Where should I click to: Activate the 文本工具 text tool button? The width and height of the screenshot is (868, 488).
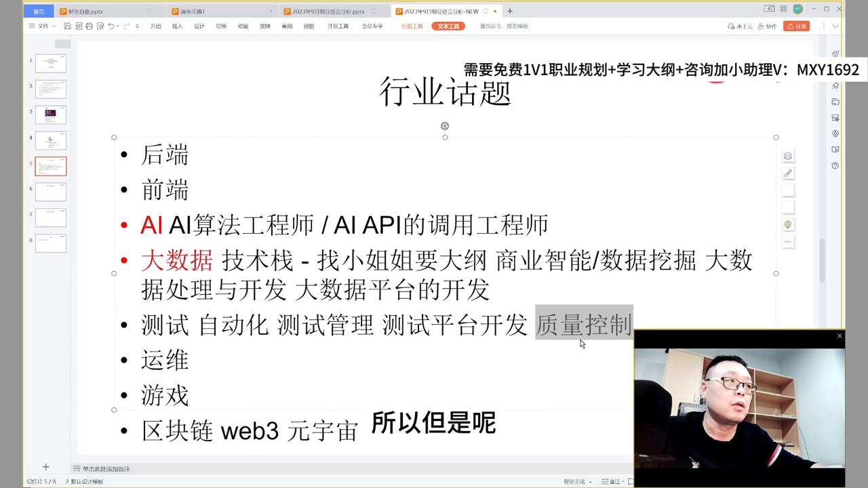pos(449,26)
